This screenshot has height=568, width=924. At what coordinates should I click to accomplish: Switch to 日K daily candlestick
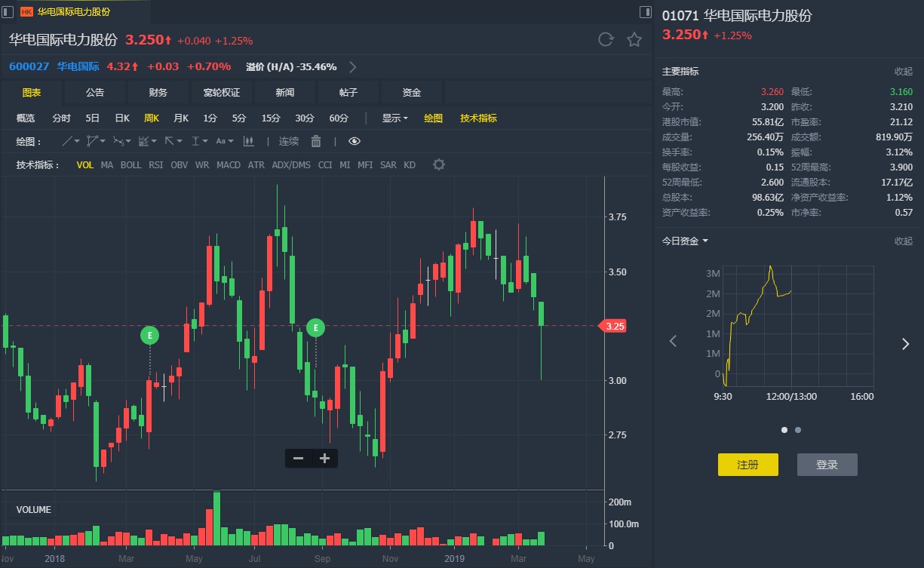[x=122, y=118]
